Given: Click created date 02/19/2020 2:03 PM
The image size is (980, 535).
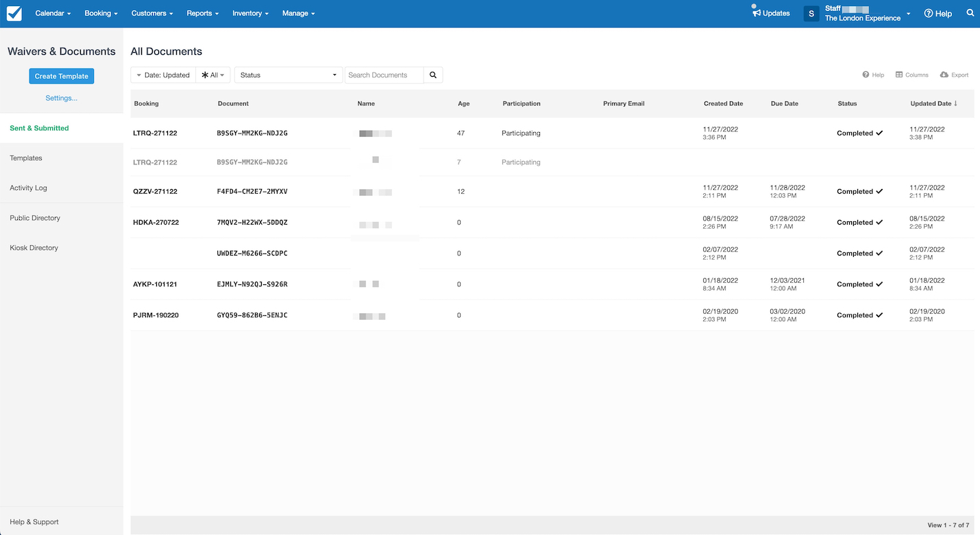Looking at the screenshot, I should click(721, 315).
